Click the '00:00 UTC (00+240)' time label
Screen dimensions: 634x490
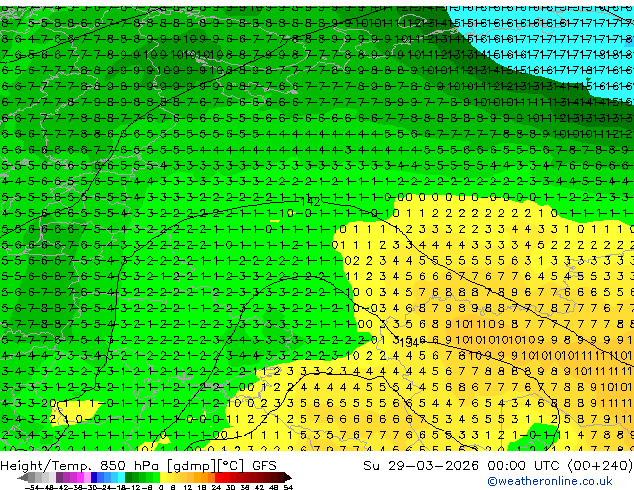point(560,466)
